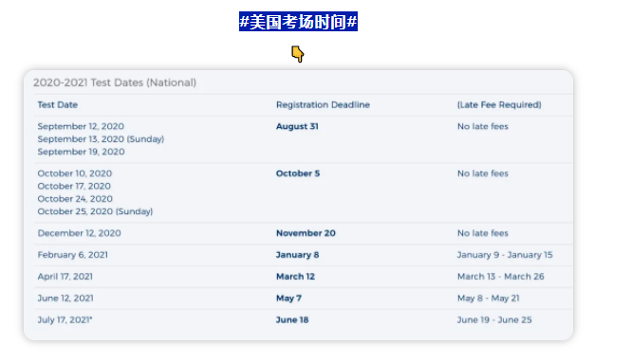Select the 'April 17, 2021' test date

pyautogui.click(x=65, y=277)
